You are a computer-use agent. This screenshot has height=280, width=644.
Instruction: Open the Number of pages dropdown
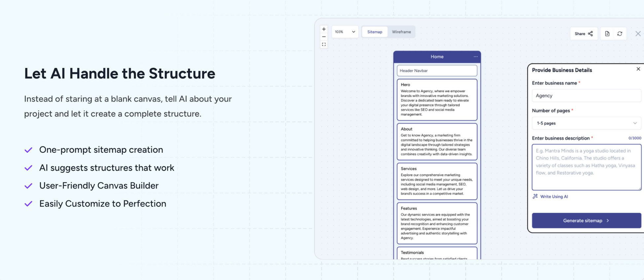[587, 123]
